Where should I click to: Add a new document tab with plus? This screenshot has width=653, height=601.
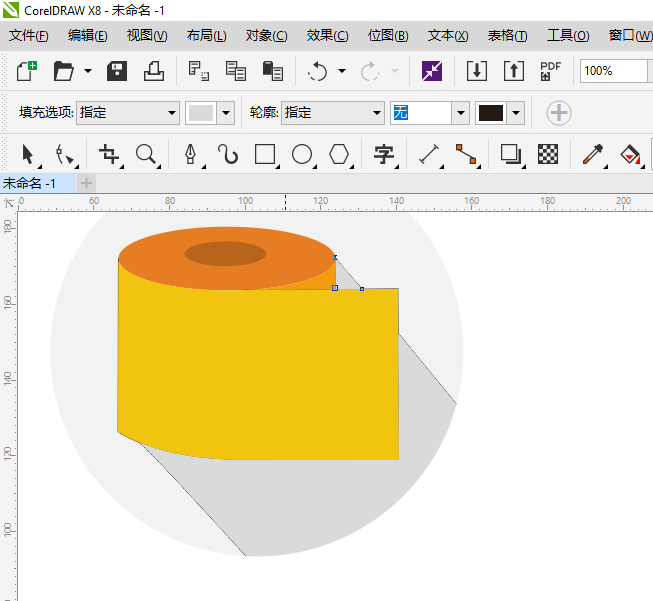[x=86, y=183]
